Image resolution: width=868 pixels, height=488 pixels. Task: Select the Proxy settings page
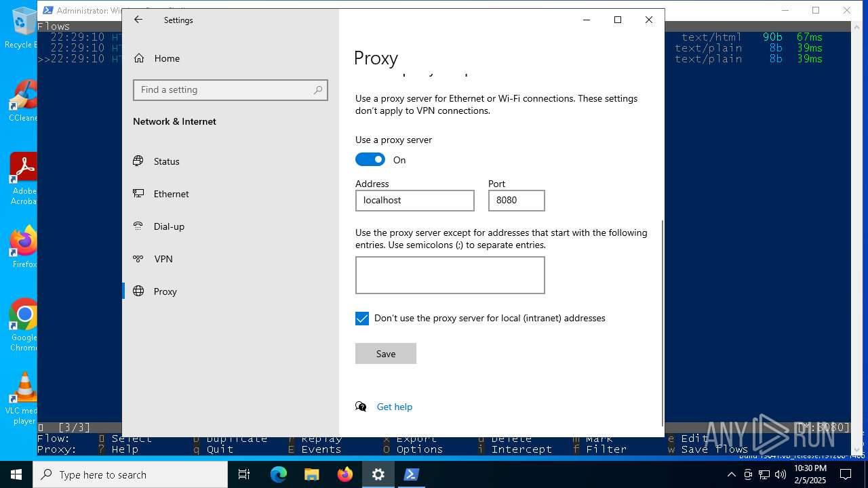(x=231, y=291)
